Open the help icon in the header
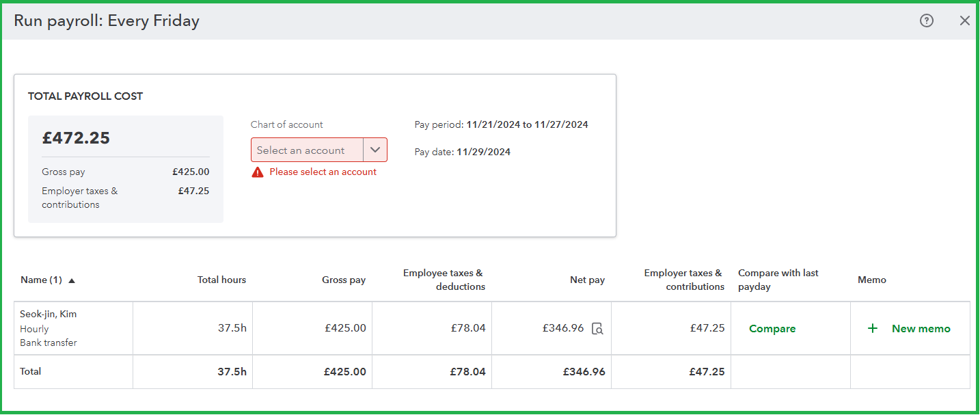 [x=926, y=21]
